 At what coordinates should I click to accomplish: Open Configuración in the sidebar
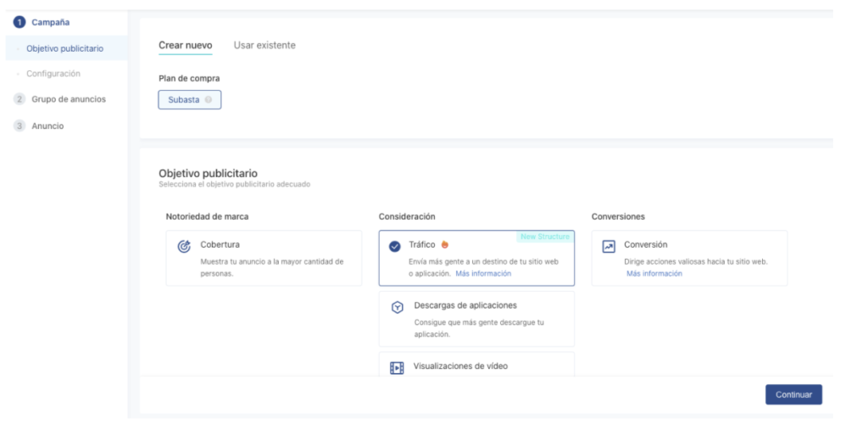click(53, 73)
